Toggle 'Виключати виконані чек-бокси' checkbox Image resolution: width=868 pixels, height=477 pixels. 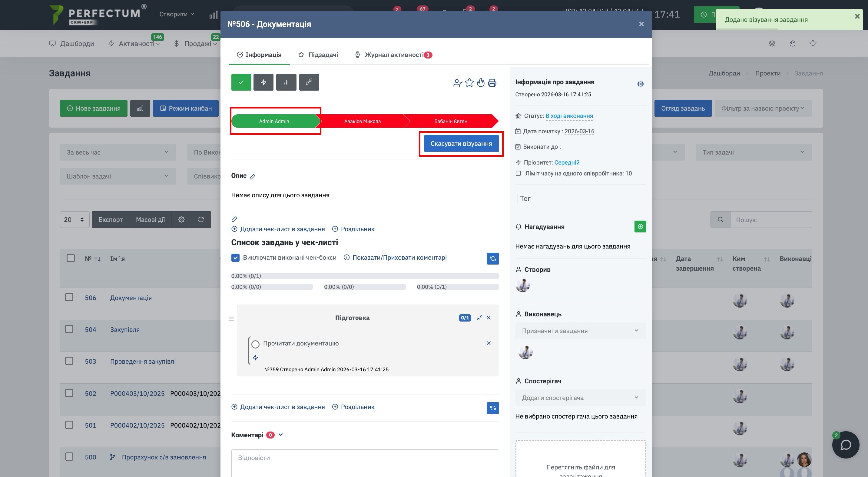coord(236,258)
